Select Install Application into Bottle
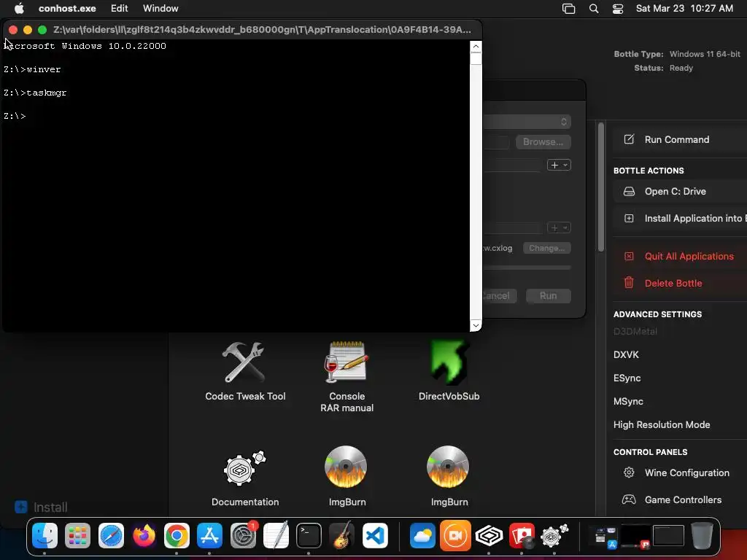The width and height of the screenshot is (747, 560). click(x=680, y=219)
